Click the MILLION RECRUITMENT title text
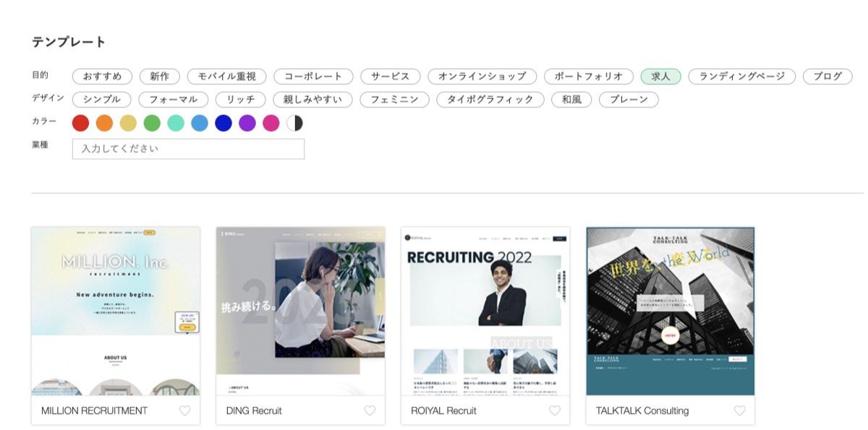868x430 pixels. [94, 410]
